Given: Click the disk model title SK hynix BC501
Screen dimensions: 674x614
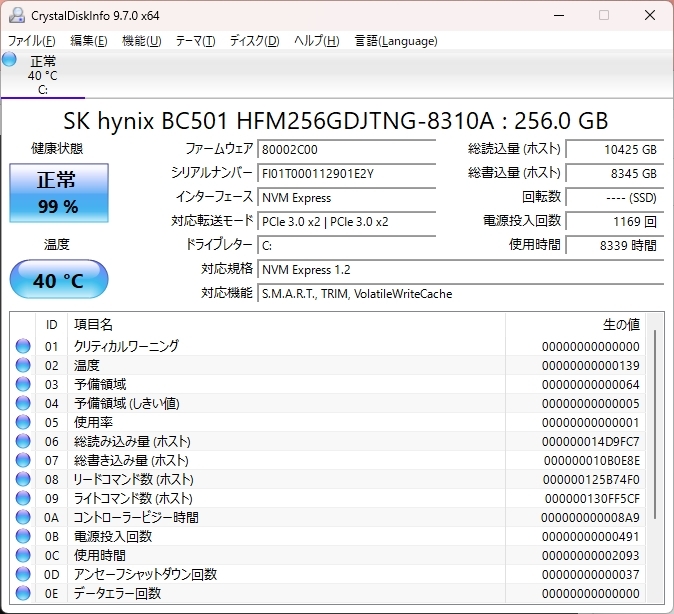Looking at the screenshot, I should point(336,121).
